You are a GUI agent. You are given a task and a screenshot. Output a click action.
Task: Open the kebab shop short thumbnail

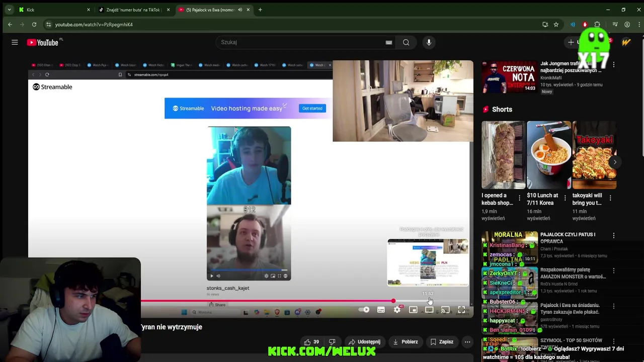(x=503, y=155)
